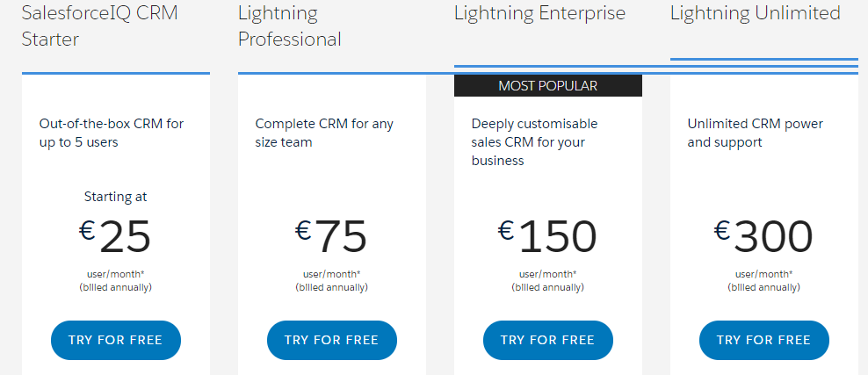Click 'Complete CRM for any size team' description

(x=324, y=133)
